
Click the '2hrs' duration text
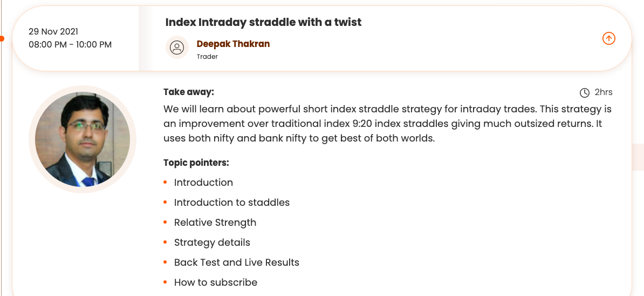click(x=604, y=92)
